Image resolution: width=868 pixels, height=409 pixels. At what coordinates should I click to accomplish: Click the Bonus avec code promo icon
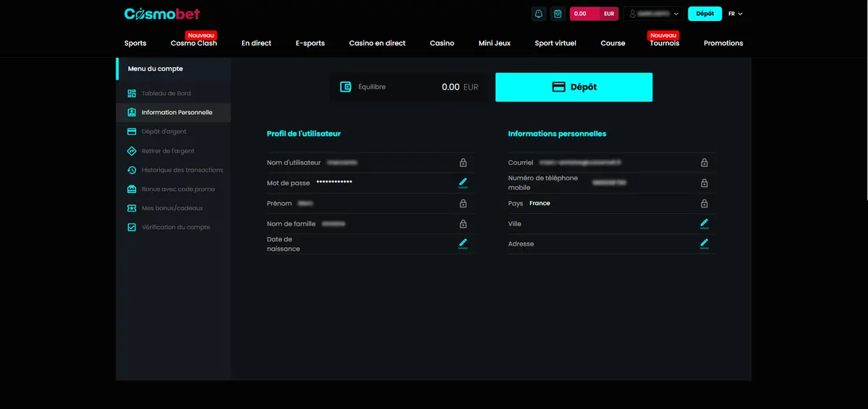[132, 189]
